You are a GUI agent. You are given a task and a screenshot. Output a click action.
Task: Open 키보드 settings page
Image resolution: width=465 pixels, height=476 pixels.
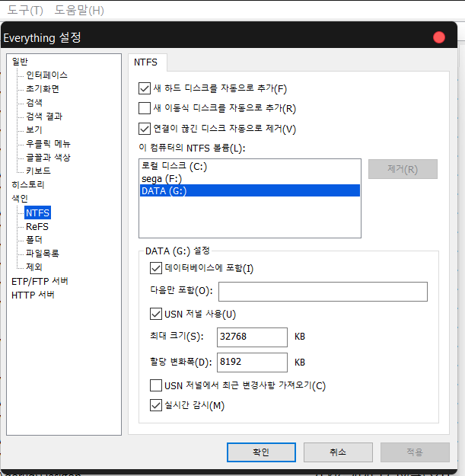coord(38,171)
